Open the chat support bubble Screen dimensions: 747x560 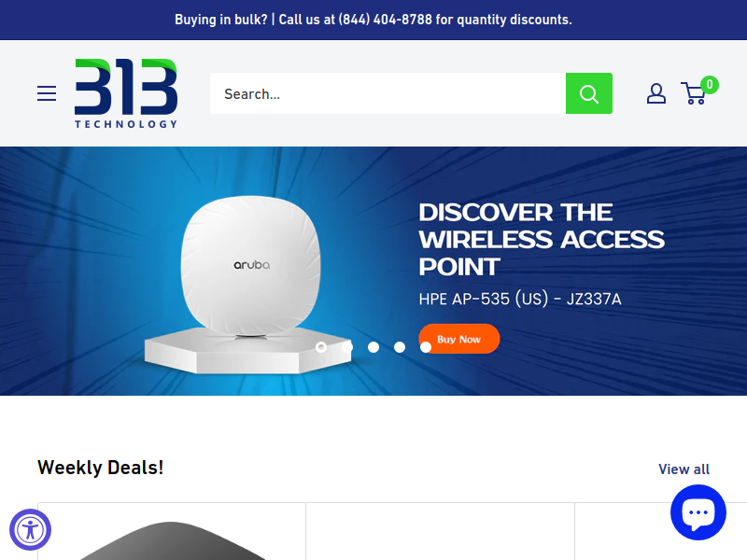pos(698,512)
